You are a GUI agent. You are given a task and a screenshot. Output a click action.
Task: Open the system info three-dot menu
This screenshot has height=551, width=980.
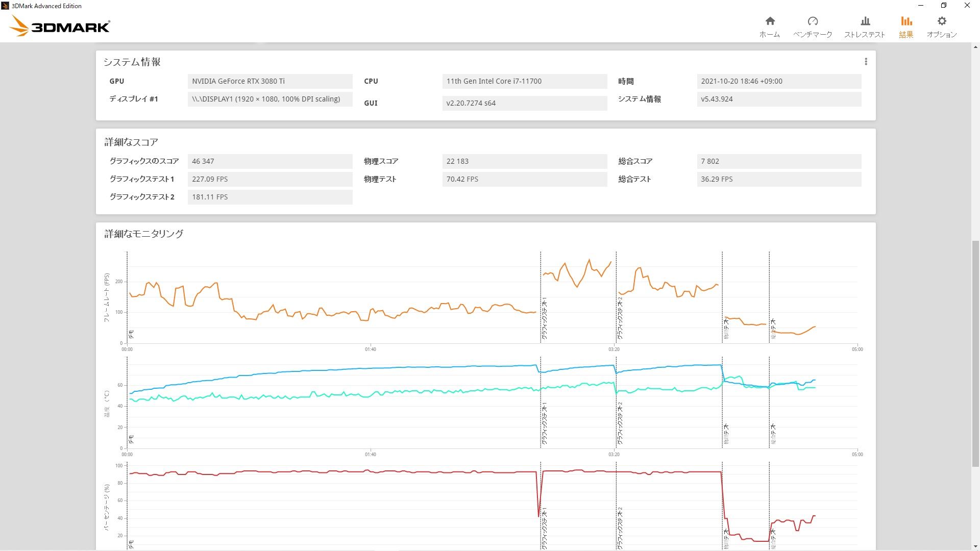click(866, 62)
